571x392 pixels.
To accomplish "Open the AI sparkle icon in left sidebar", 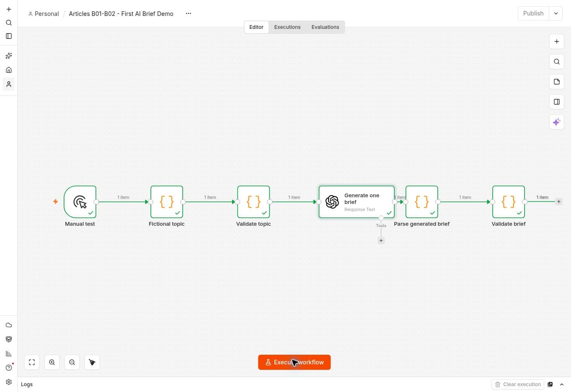I will [9, 56].
